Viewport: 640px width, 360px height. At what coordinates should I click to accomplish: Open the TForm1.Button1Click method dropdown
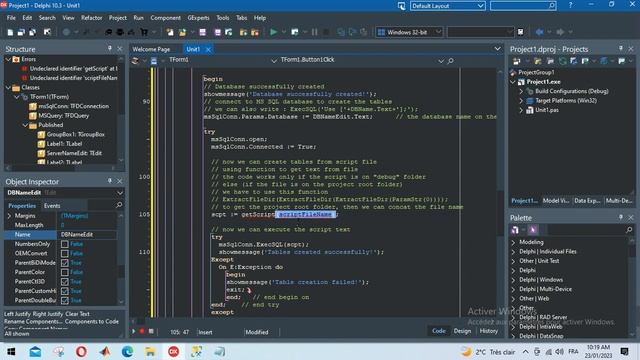pyautogui.click(x=441, y=60)
